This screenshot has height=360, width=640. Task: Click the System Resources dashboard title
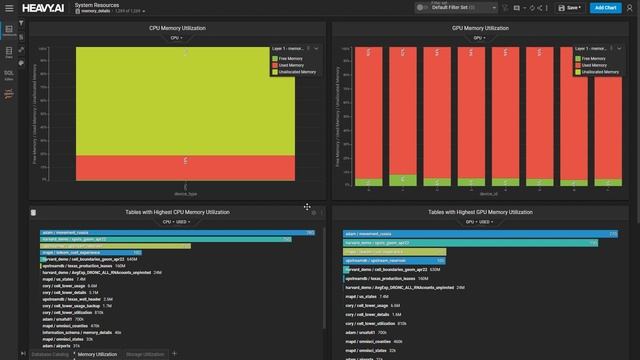tap(97, 5)
